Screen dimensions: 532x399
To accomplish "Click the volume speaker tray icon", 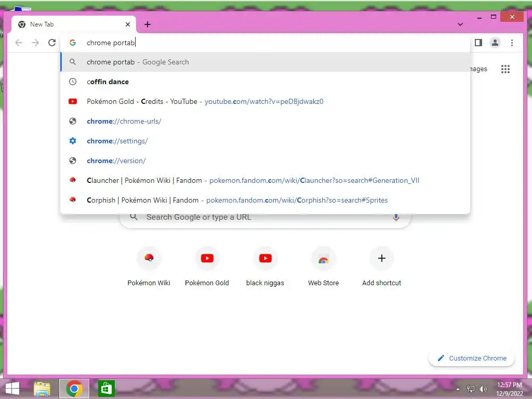I will (483, 389).
